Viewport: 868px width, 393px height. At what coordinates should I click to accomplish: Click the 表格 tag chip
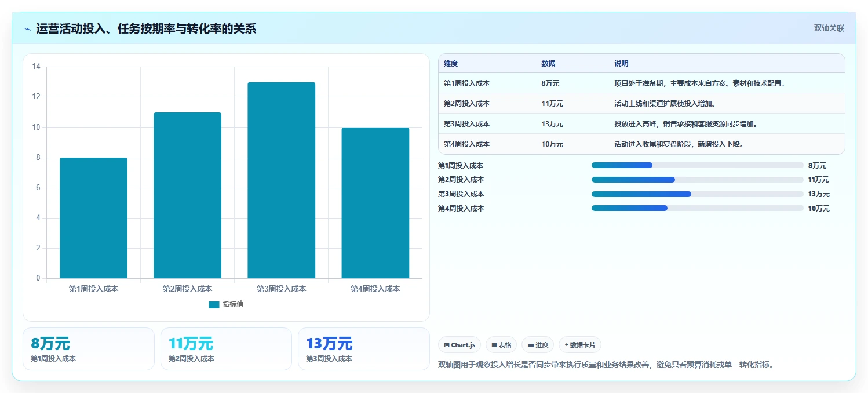(501, 345)
